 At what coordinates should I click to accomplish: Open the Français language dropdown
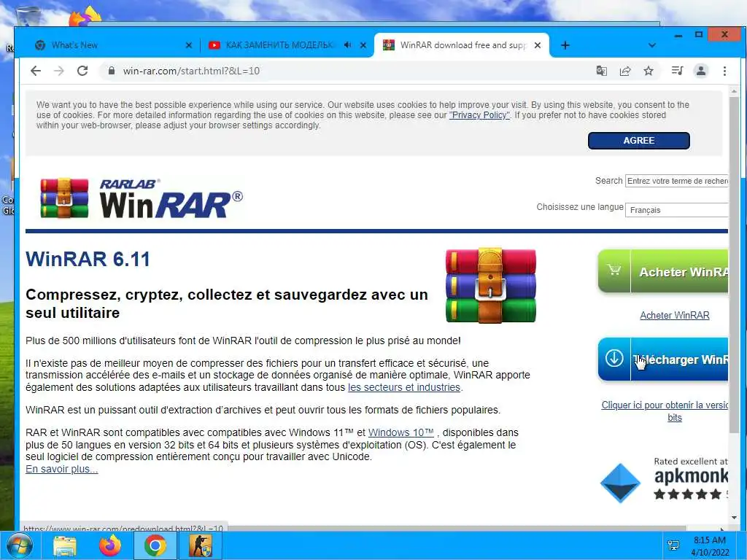(x=676, y=210)
